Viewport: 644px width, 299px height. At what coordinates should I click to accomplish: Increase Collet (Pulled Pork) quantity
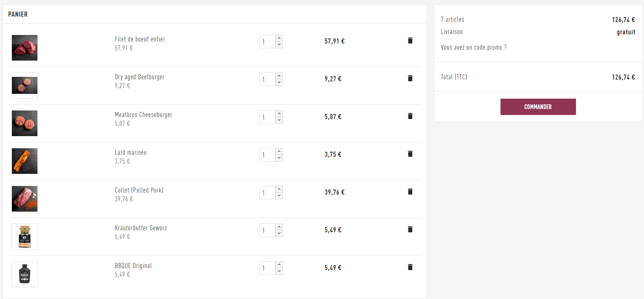(279, 189)
